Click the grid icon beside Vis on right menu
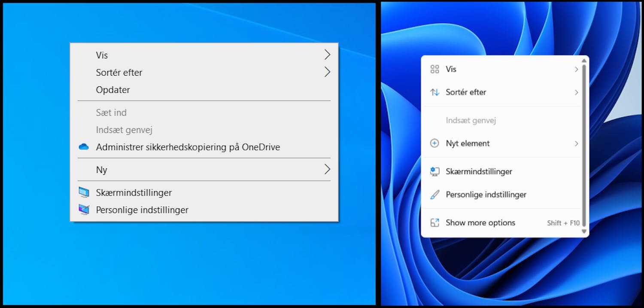644x308 pixels. pos(434,69)
